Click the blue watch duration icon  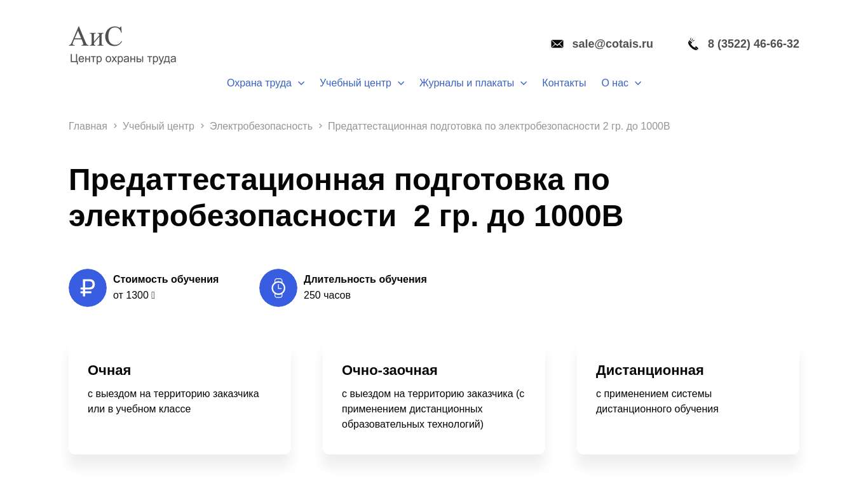278,288
